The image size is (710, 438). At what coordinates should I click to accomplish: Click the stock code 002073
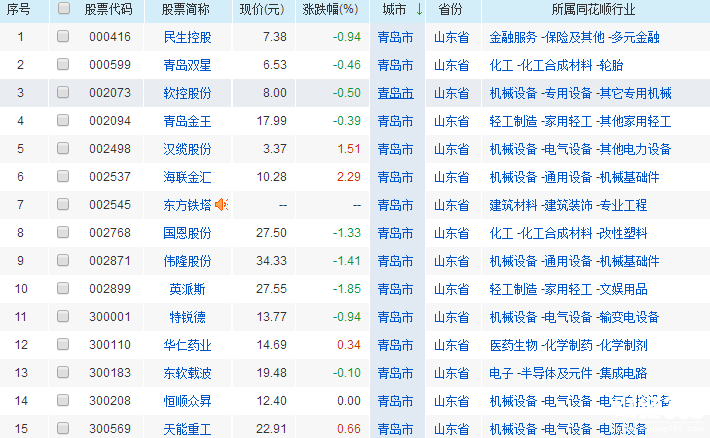point(110,93)
